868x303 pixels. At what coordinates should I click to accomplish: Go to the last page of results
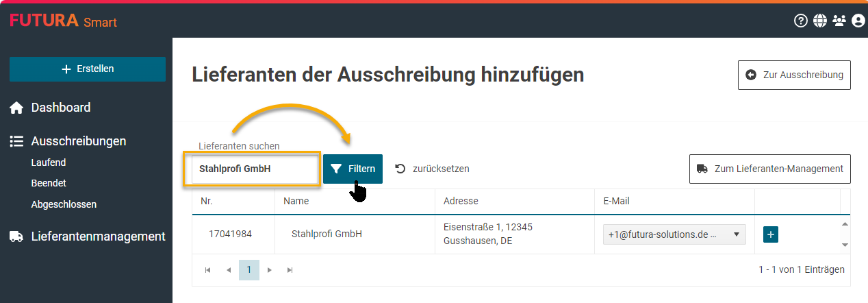(x=290, y=270)
